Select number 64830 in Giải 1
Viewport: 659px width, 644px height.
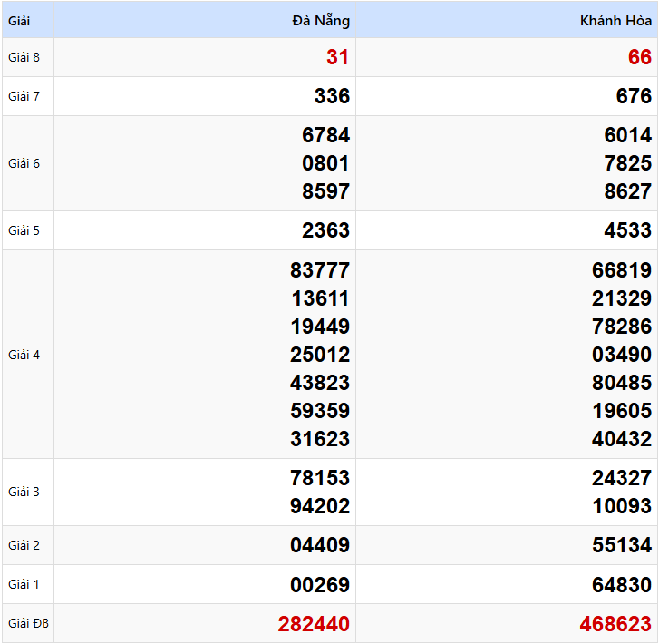[622, 585]
